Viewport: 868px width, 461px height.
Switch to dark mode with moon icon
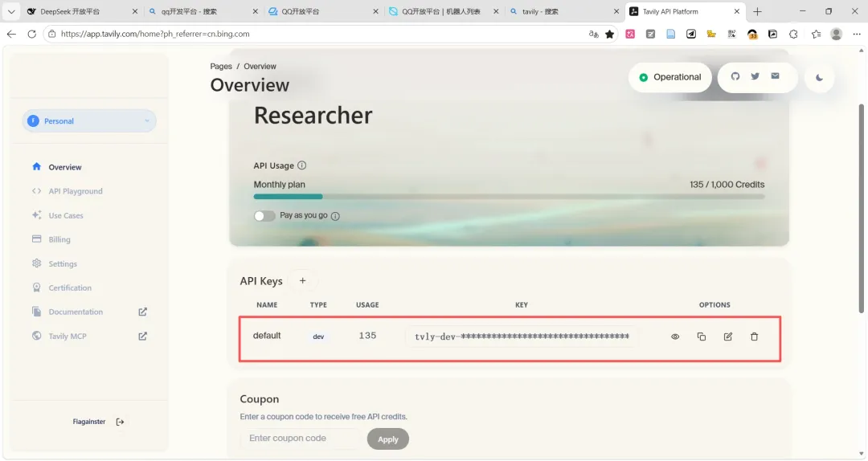(819, 77)
